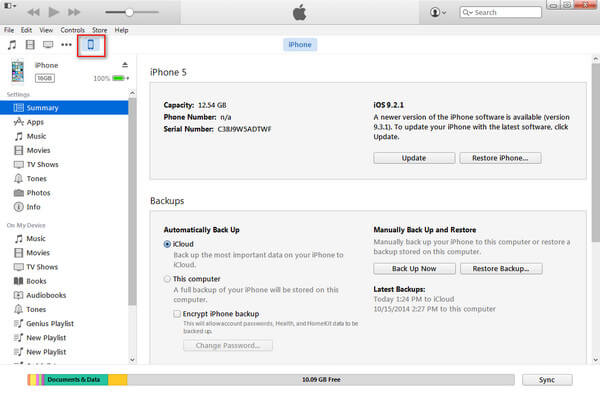
Task: Open Apps in Settings sidebar
Action: click(64, 122)
